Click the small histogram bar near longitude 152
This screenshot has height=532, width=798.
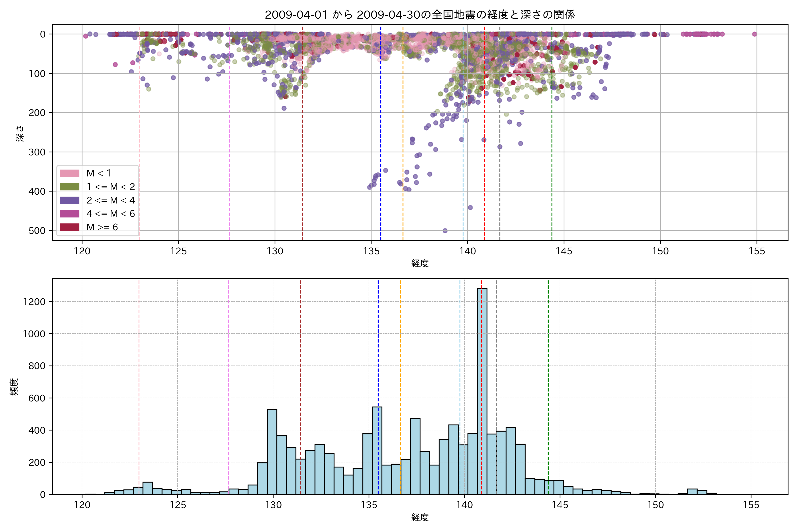tap(692, 492)
